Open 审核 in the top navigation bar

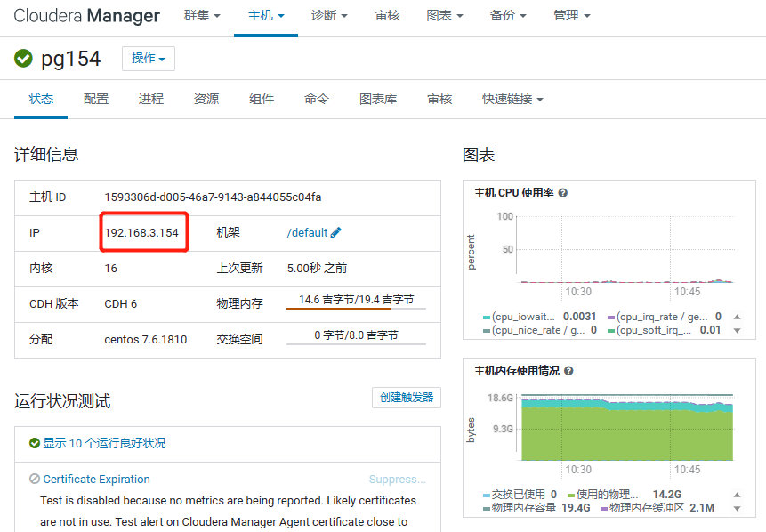[387, 16]
